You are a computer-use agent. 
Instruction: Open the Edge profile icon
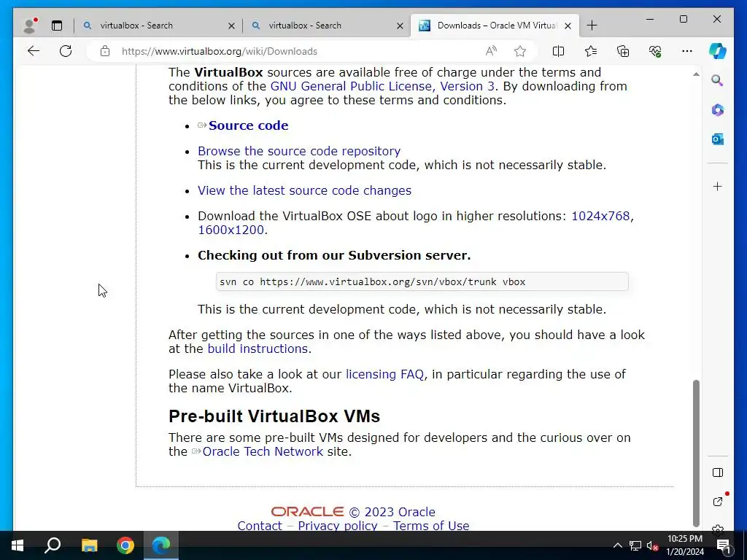click(31, 26)
